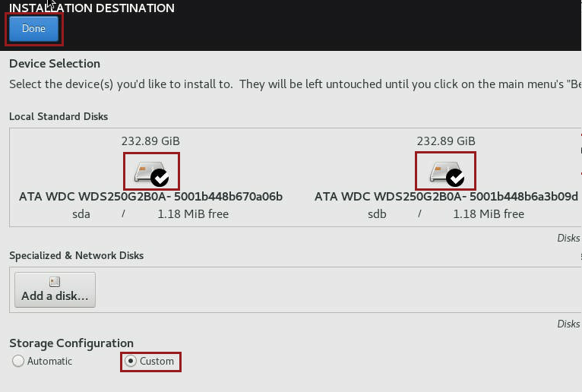Image resolution: width=582 pixels, height=392 pixels.
Task: Click disk name ending in 670a06b
Action: (x=150, y=196)
